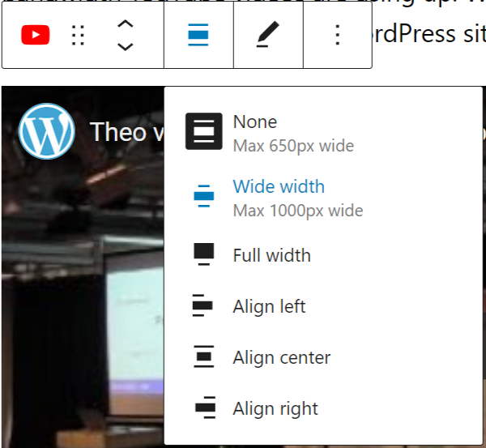The height and width of the screenshot is (448, 486).
Task: Click the video title starting with Theo
Action: point(127,132)
